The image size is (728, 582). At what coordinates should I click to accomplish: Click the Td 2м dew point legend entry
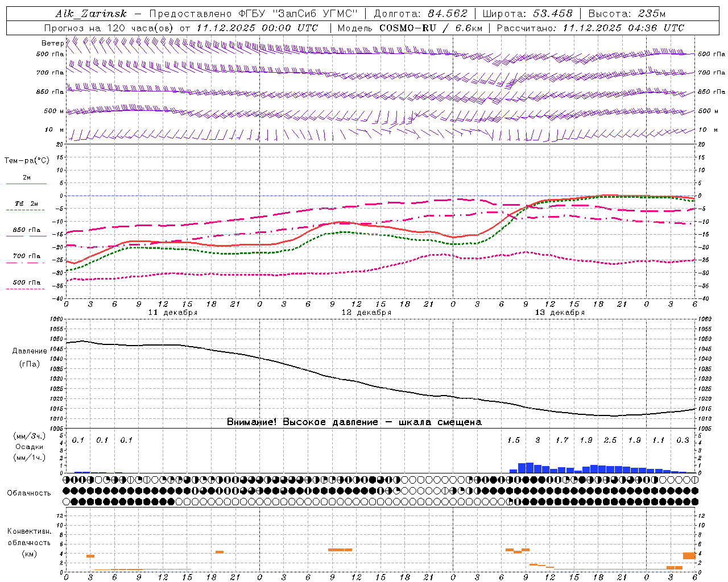coord(27,203)
